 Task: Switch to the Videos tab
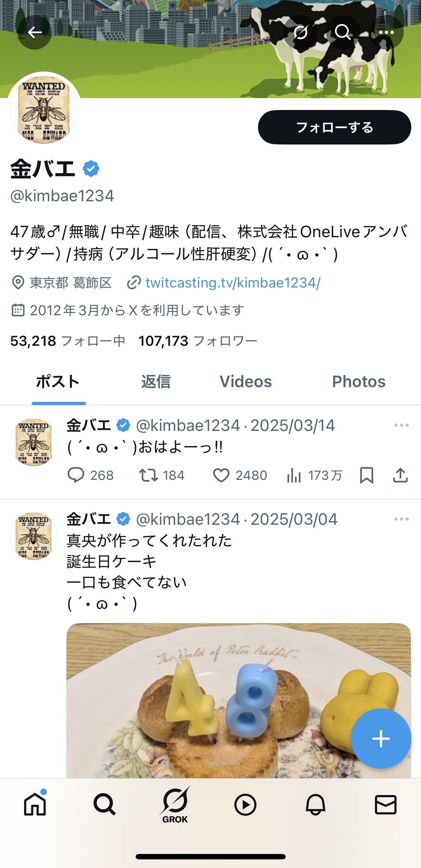pos(246,382)
